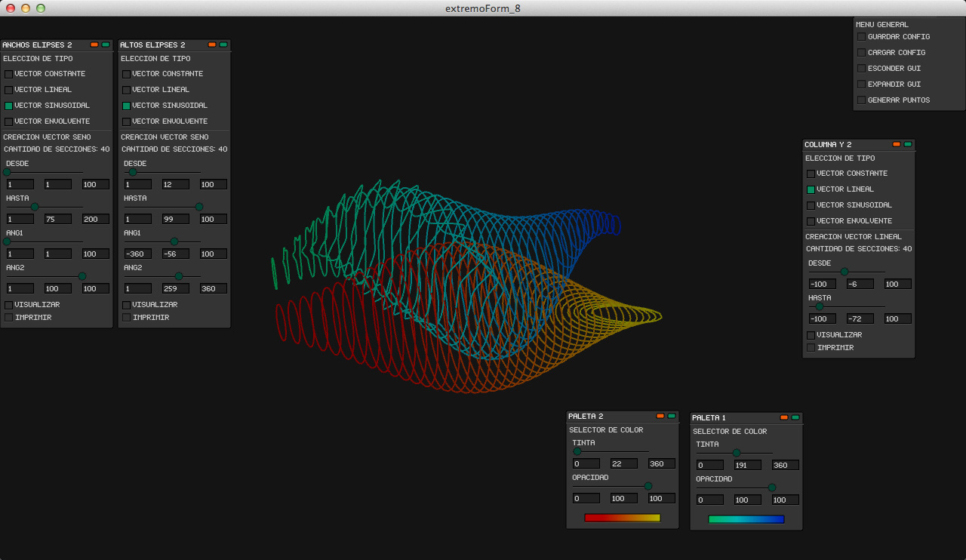Click DESDE value field -6 in Columna Y 2
Screen dimensions: 966x560
pyautogui.click(x=860, y=284)
